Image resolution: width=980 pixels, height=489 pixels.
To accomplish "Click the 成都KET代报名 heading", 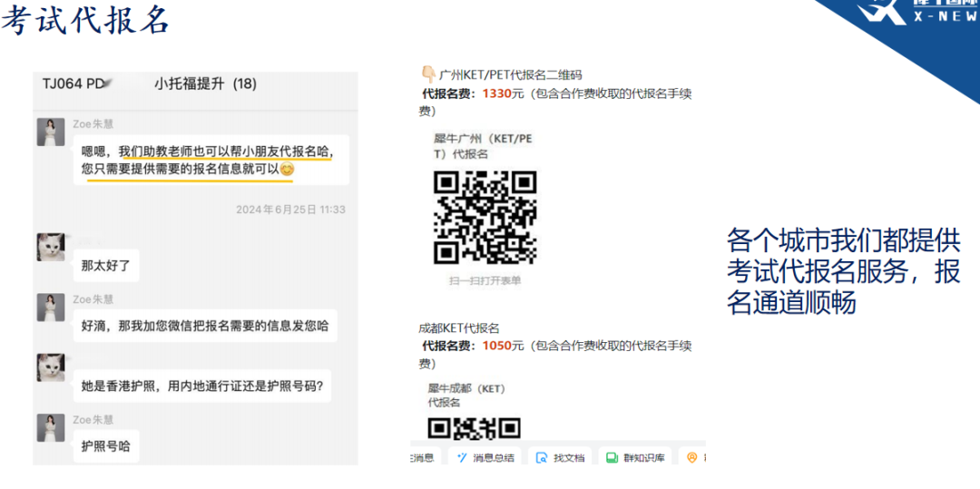I will 459,328.
